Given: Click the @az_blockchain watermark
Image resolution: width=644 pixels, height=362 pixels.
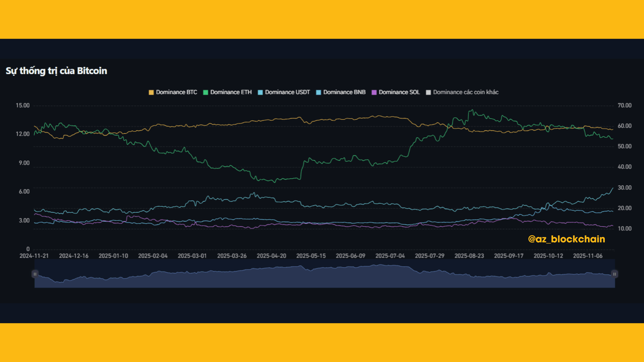Looking at the screenshot, I should pos(566,239).
